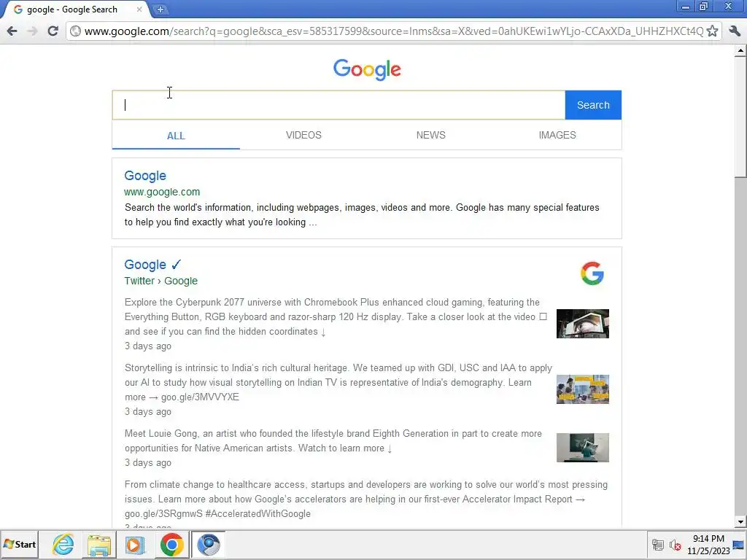747x560 pixels.
Task: Click the scrollbar up arrow
Action: [x=740, y=50]
